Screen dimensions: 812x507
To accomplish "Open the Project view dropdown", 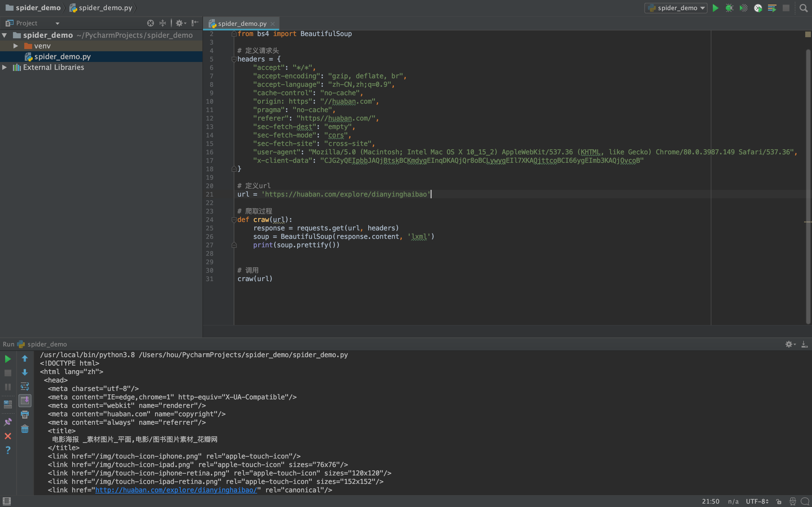I will tap(58, 23).
